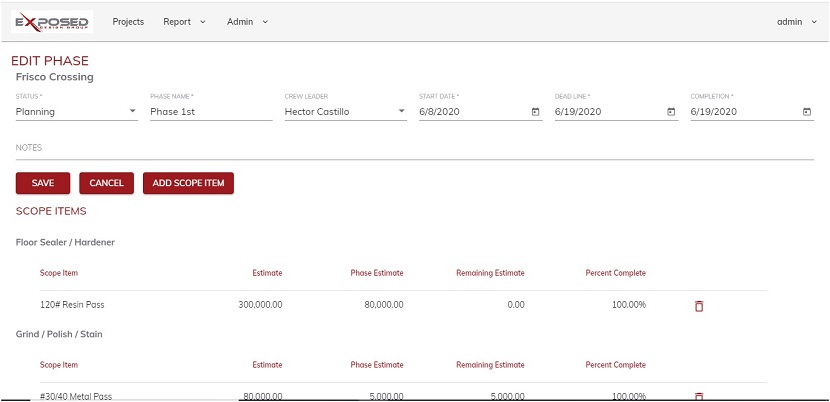
Task: Add a new scope item
Action: 188,183
